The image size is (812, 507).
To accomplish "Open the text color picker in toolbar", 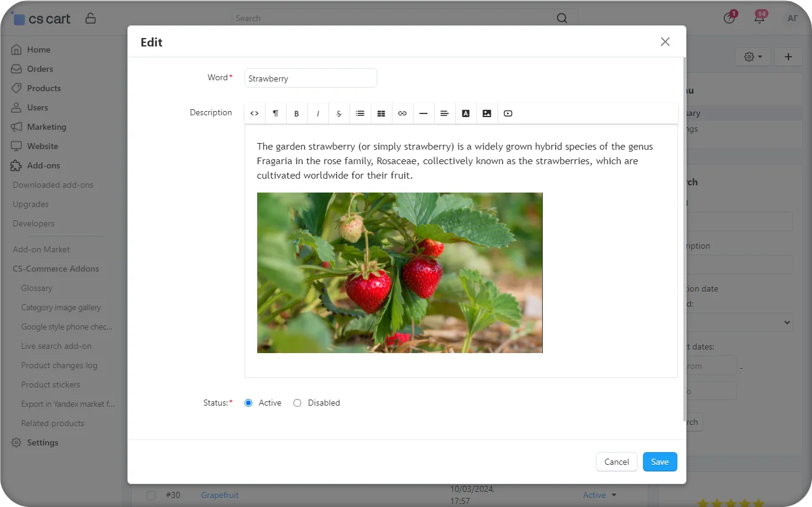I will (465, 113).
